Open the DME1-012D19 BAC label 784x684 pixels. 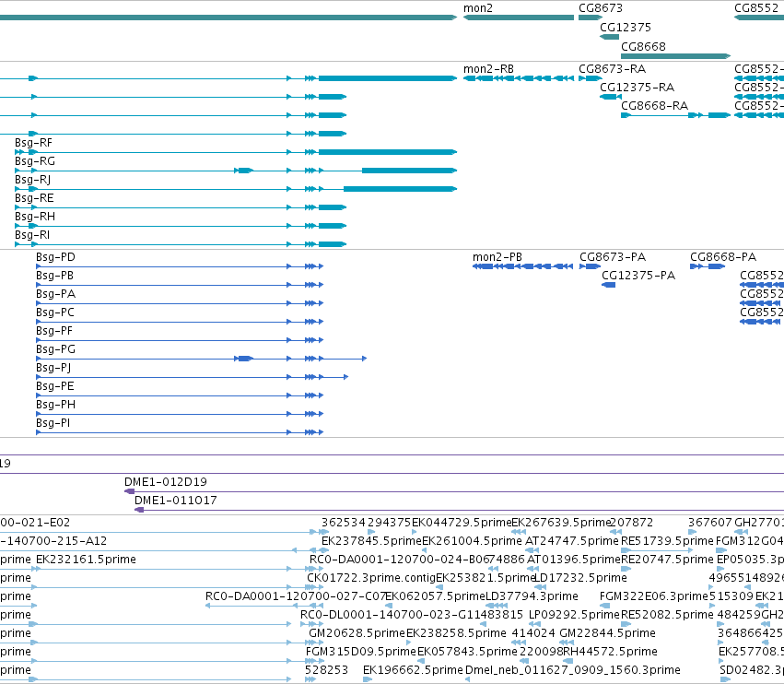click(x=166, y=482)
